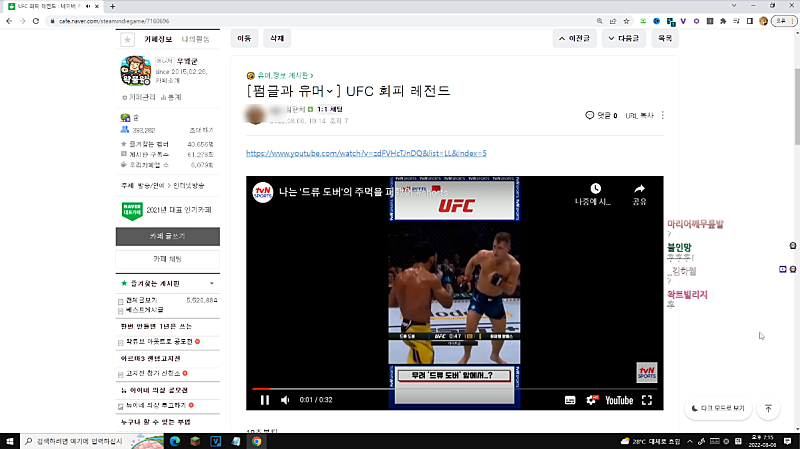Open a new browser tab
Image resolution: width=800 pixels, height=449 pixels.
click(113, 6)
